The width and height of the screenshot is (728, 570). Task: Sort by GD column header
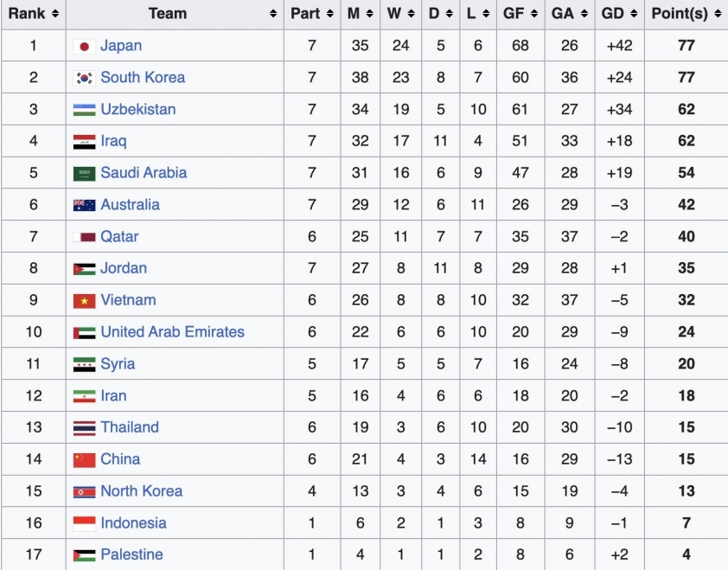(x=619, y=13)
